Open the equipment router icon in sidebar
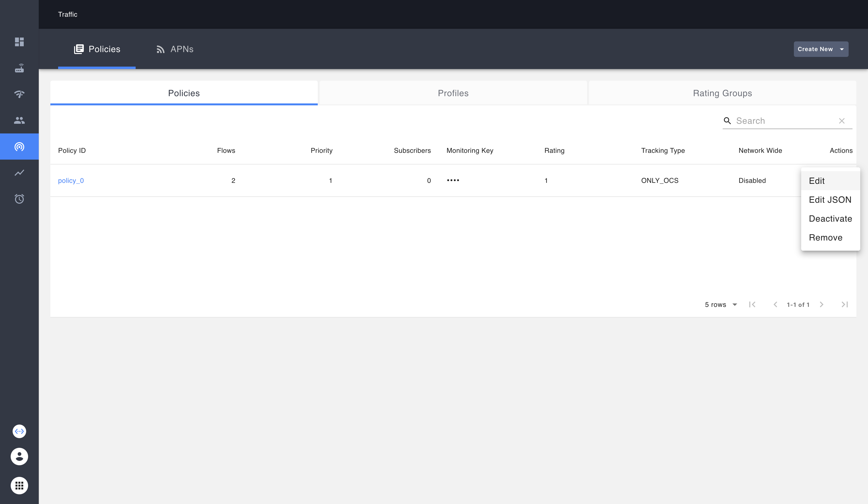The width and height of the screenshot is (868, 504). click(x=19, y=68)
